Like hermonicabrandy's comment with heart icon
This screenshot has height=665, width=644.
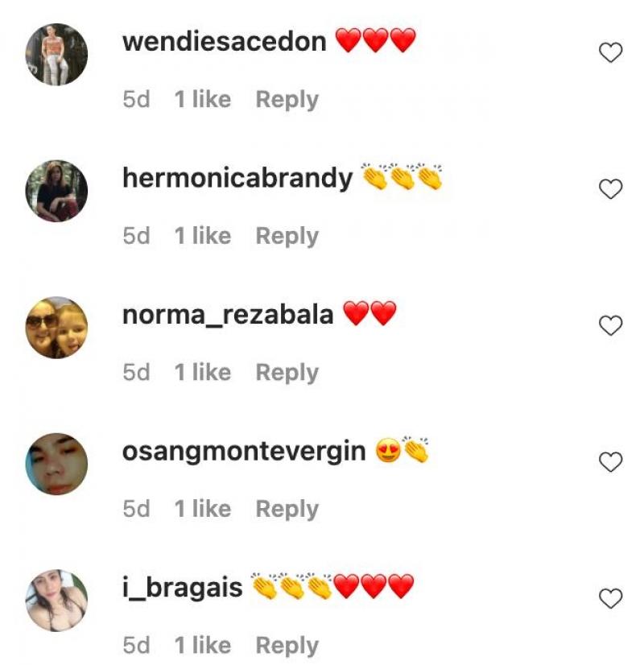[x=610, y=189]
